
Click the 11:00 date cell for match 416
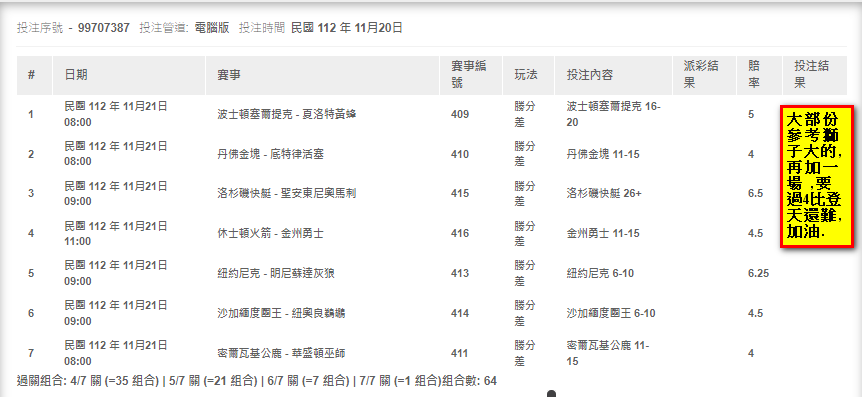(x=116, y=234)
